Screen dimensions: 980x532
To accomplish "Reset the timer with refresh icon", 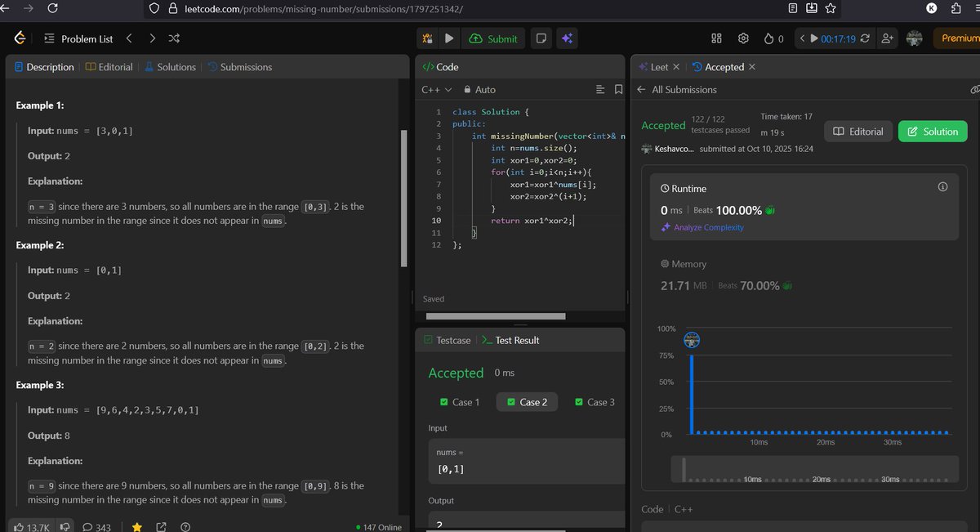I will coord(865,38).
